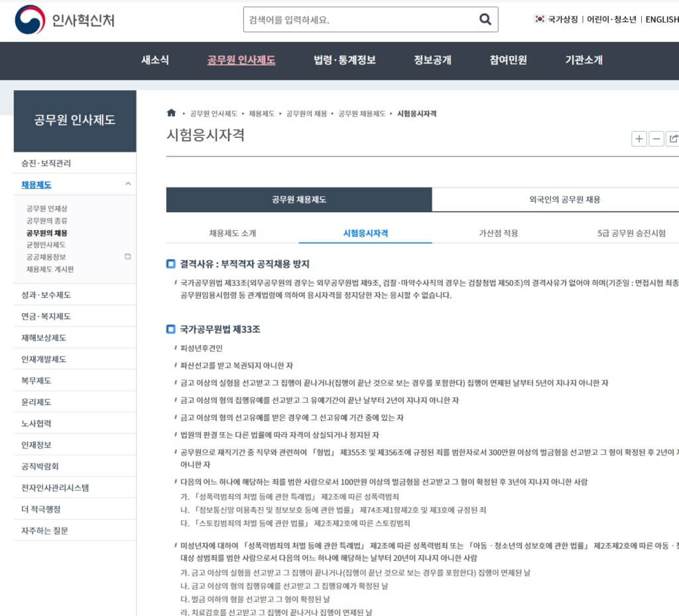
Task: Click the external link icon beside 공공채용정보
Action: tap(128, 257)
